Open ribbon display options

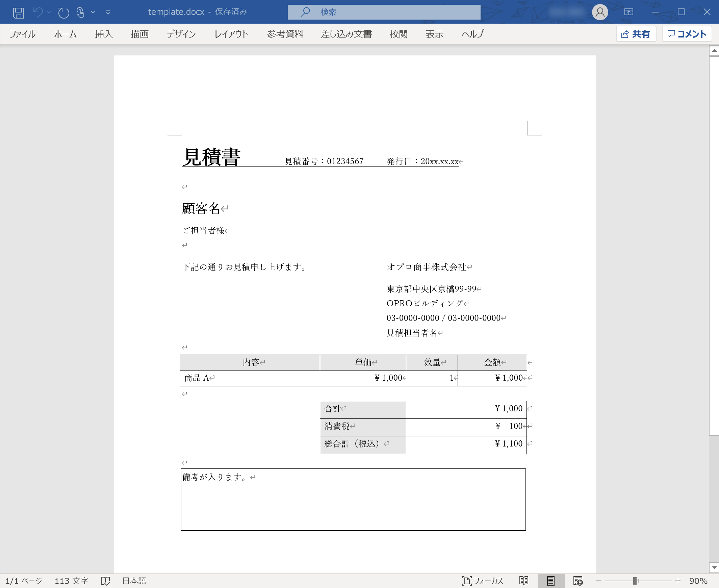click(x=628, y=12)
